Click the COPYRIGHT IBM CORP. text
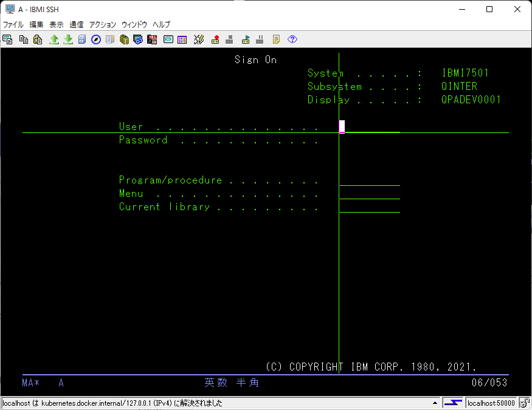 (x=371, y=367)
